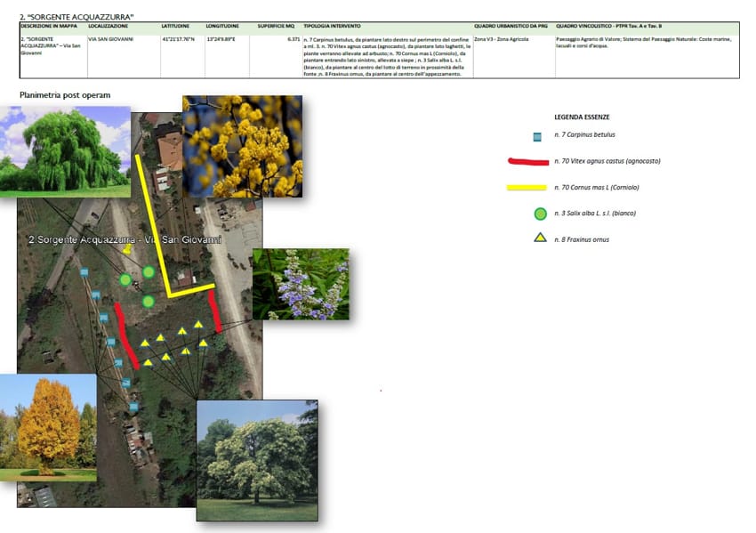Image resolution: width=756 pixels, height=533 pixels.
Task: Click the map label 'Sorgente Acquazzurra - Via San Giovanni'
Action: coord(125,240)
